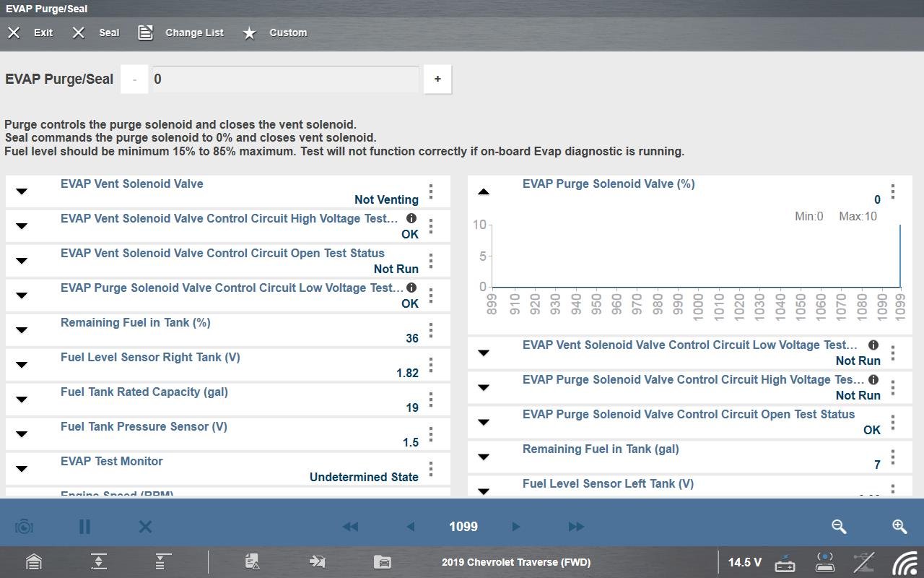Expand EVAP Vent Solenoid Valve graph
This screenshot has height=578, width=924.
(22, 191)
